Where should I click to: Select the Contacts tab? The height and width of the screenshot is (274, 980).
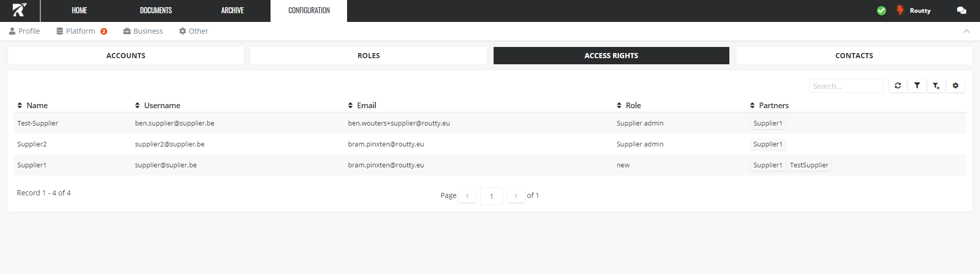[854, 56]
